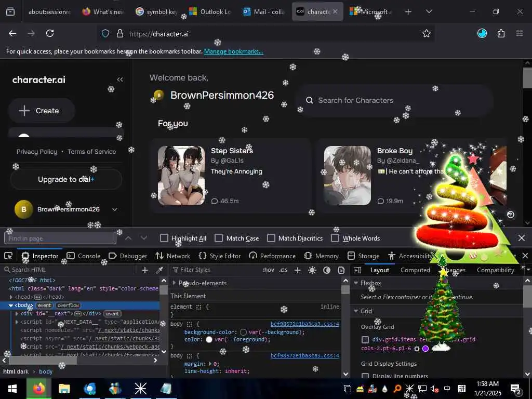Screen dimensions: 532x399
Task: Open File Explorer from the taskbar
Action: [64, 389]
